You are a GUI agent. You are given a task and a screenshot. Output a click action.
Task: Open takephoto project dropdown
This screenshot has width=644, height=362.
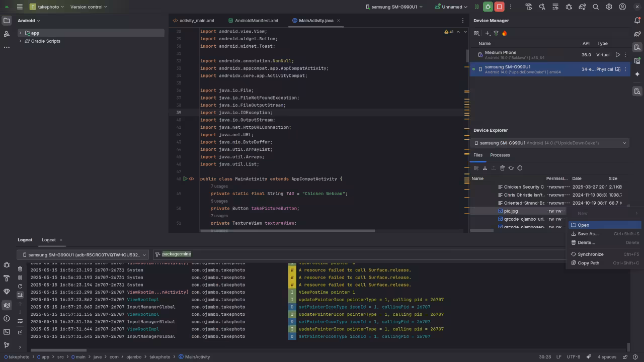pos(47,7)
